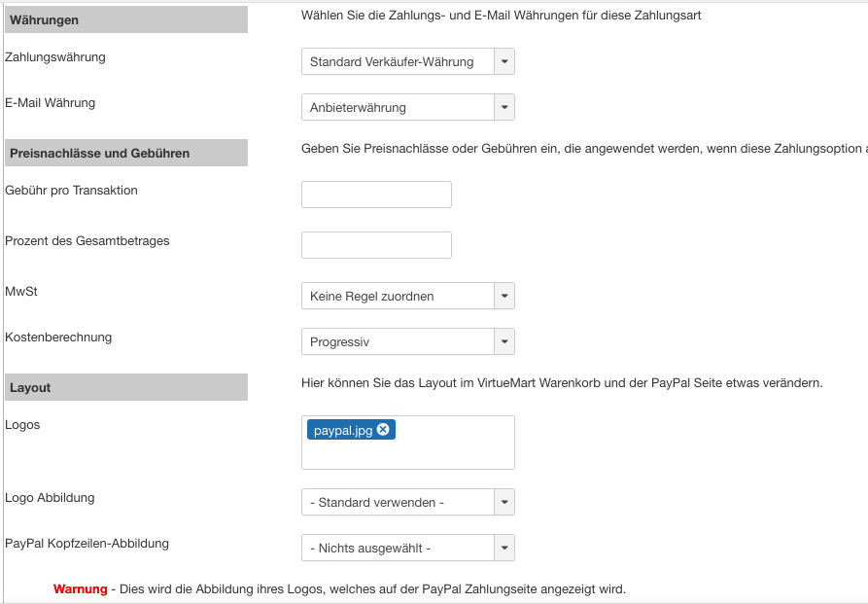The height and width of the screenshot is (604, 868).
Task: Expand the Kostenberechnung 'Progressiv' dropdown
Action: (x=407, y=342)
